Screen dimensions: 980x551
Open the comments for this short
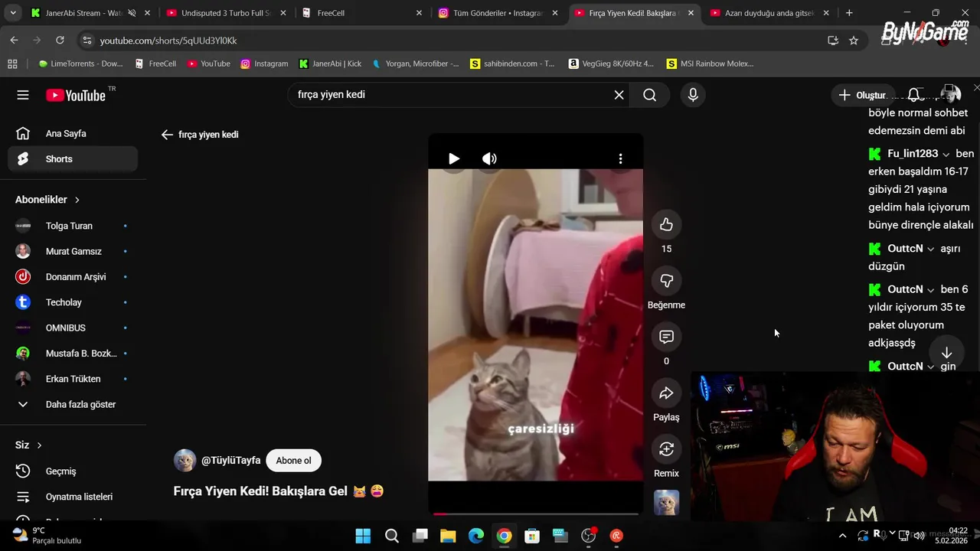(666, 337)
